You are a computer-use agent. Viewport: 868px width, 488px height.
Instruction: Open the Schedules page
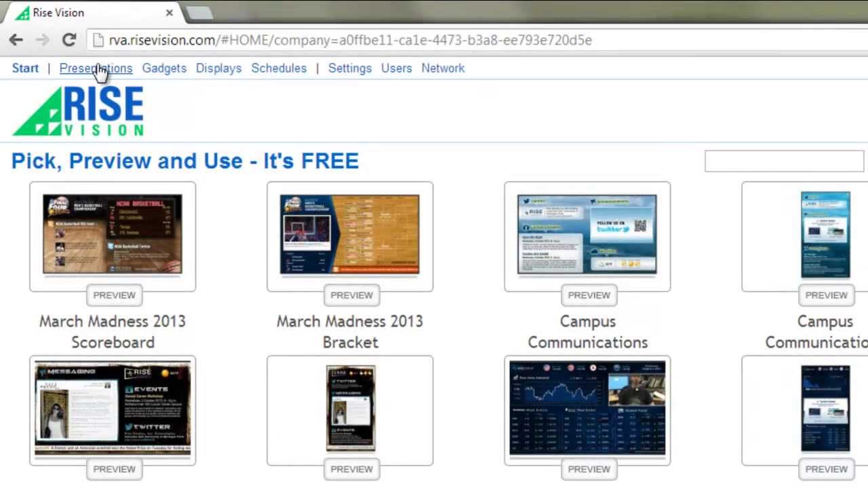click(x=279, y=68)
